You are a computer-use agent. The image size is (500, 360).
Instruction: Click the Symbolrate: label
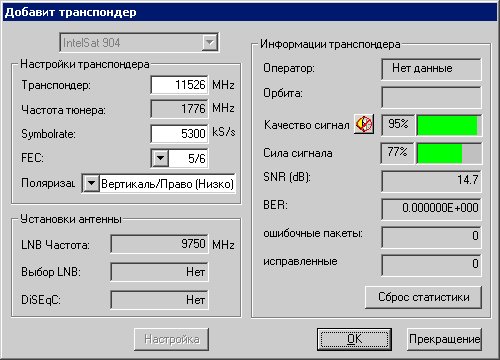48,134
